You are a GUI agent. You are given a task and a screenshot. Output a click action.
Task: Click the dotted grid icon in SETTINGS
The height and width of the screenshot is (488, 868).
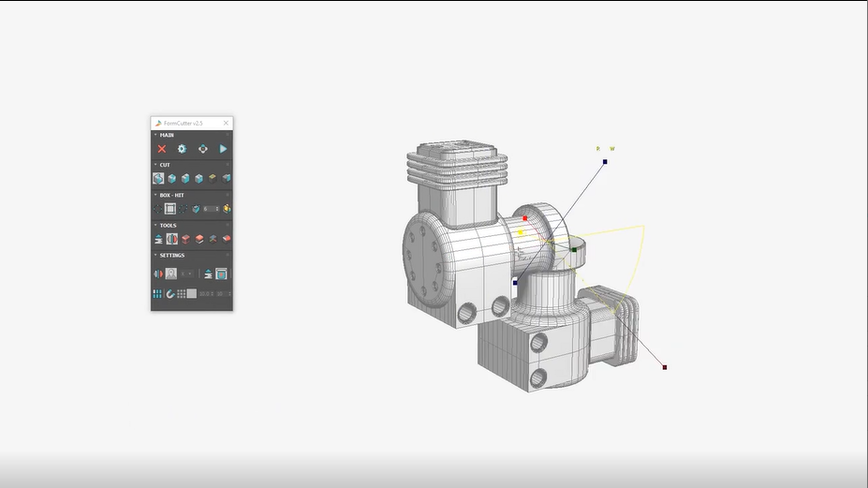tap(181, 293)
